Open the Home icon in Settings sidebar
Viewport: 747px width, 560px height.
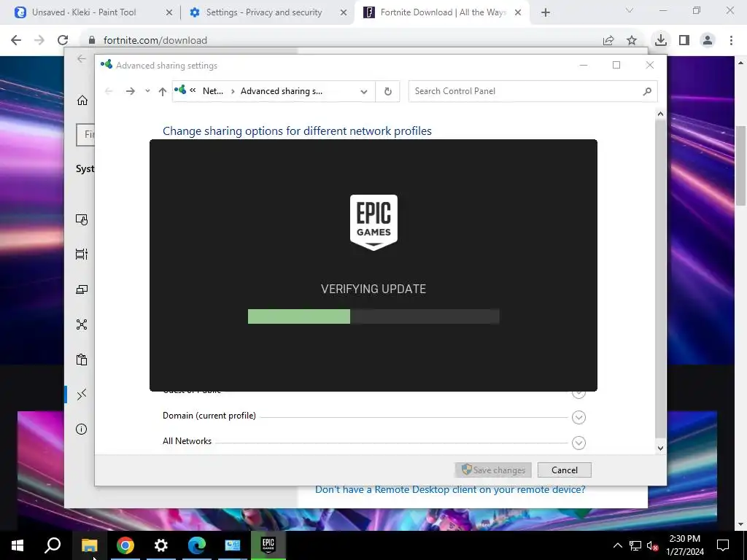tap(82, 101)
